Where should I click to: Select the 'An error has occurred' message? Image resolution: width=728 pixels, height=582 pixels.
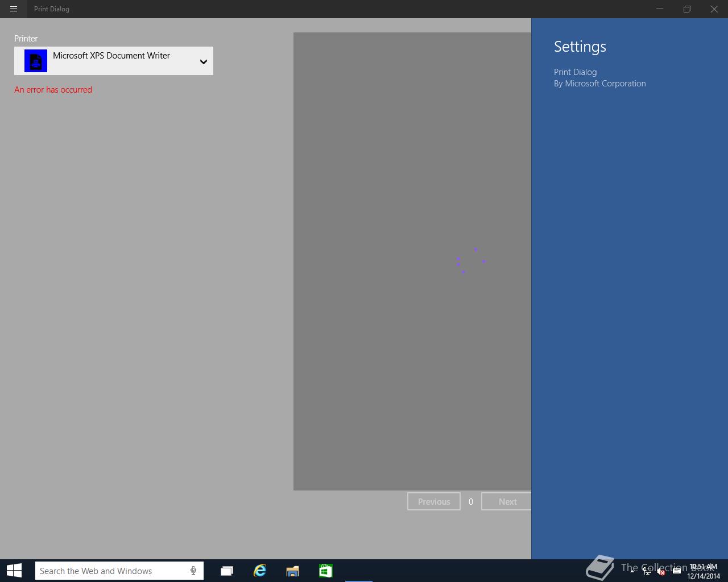click(x=53, y=90)
